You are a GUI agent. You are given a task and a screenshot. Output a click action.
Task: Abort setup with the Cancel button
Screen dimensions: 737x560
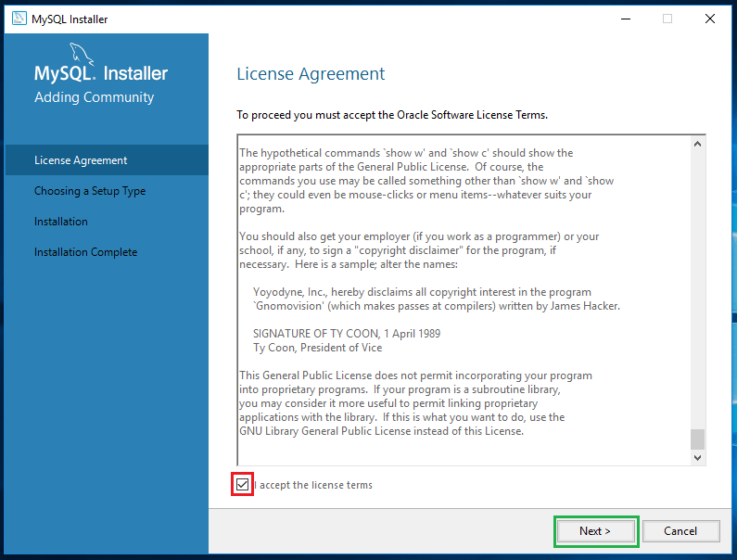pyautogui.click(x=680, y=531)
